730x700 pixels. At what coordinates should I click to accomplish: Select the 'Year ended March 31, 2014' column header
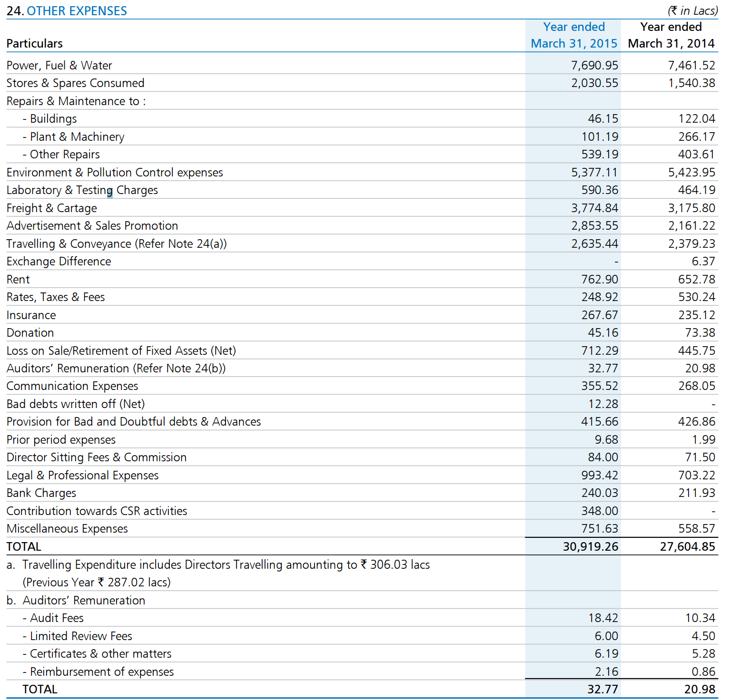[x=671, y=35]
